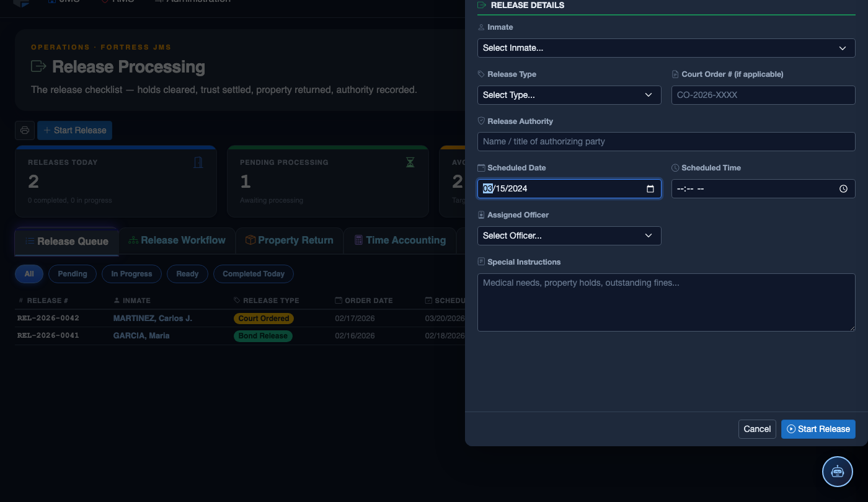
Task: Filter the queue by Completed Today
Action: tap(254, 274)
